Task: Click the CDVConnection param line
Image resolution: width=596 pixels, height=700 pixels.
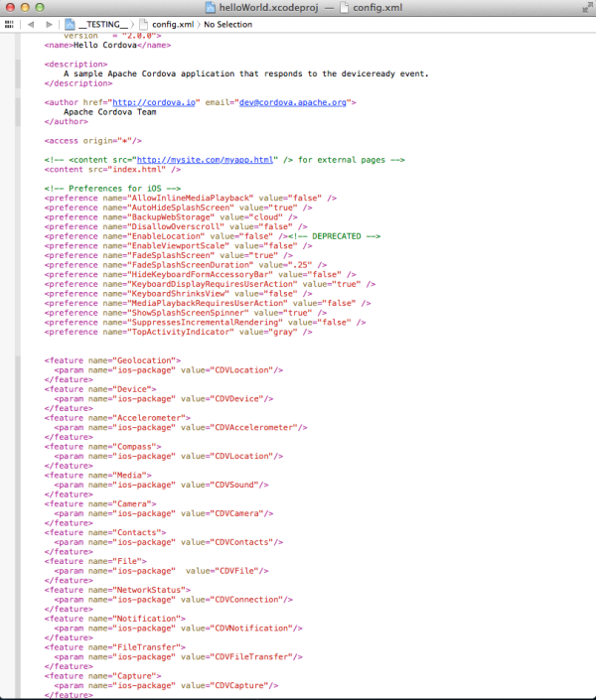Action: (174, 600)
